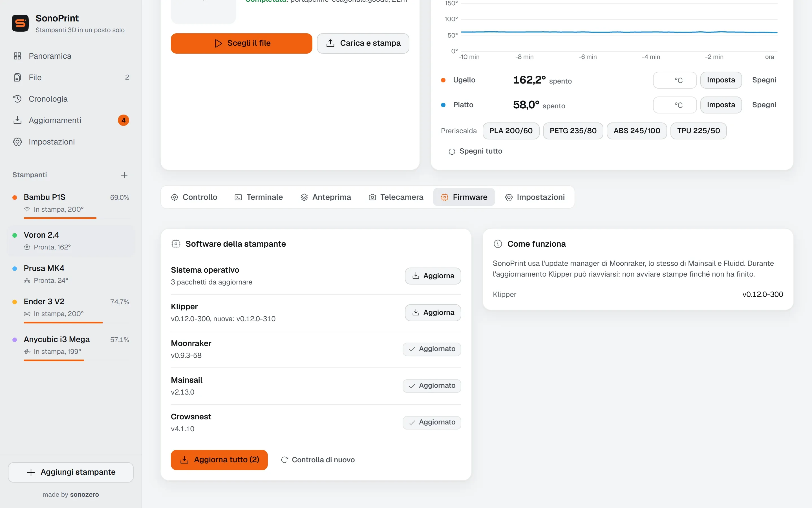The height and width of the screenshot is (508, 812).
Task: Click plus icon next to Stampanti
Action: tap(124, 175)
